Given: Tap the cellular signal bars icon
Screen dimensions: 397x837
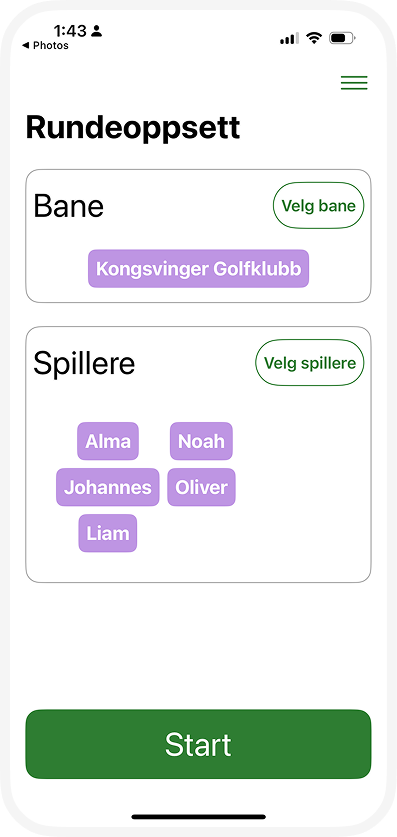Looking at the screenshot, I should point(289,38).
